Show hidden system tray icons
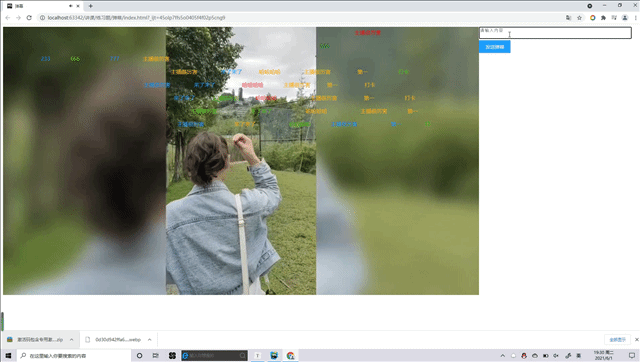This screenshot has width=640, height=362. (502, 355)
